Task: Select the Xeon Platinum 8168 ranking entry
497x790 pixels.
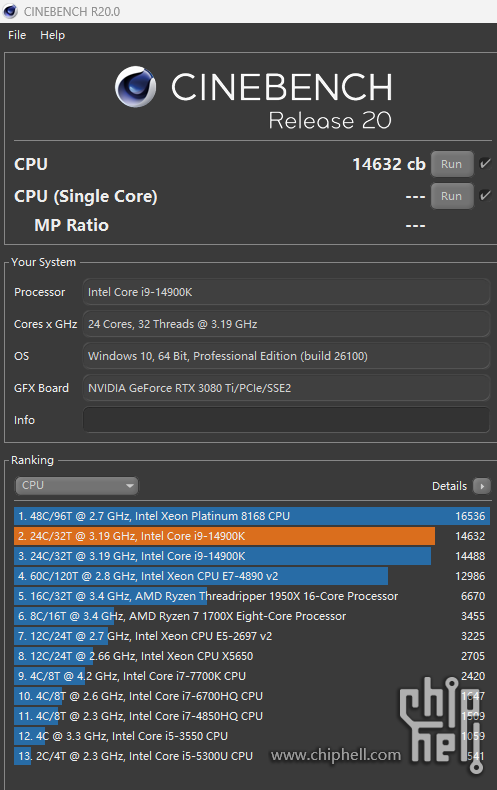Action: pyautogui.click(x=252, y=516)
